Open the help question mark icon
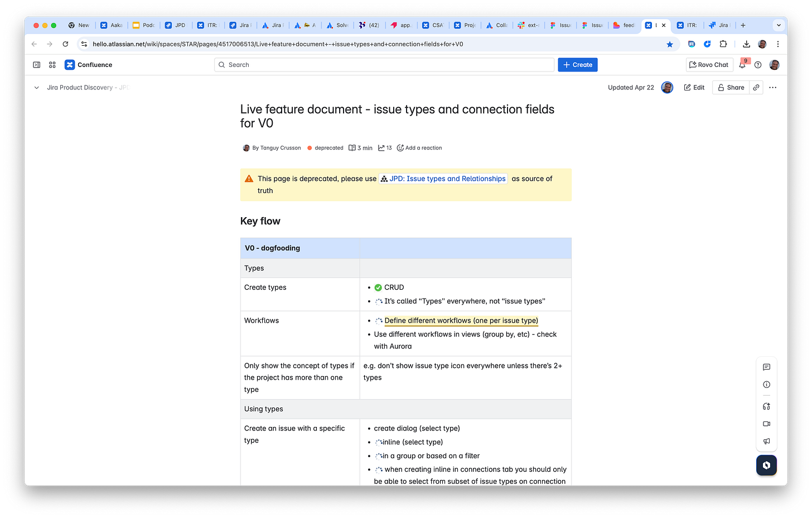The image size is (812, 518). pos(758,65)
